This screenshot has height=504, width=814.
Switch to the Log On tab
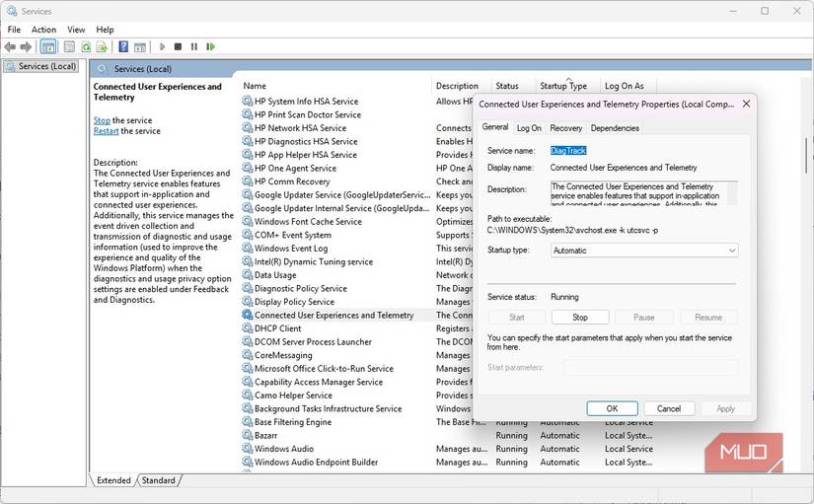pos(529,128)
